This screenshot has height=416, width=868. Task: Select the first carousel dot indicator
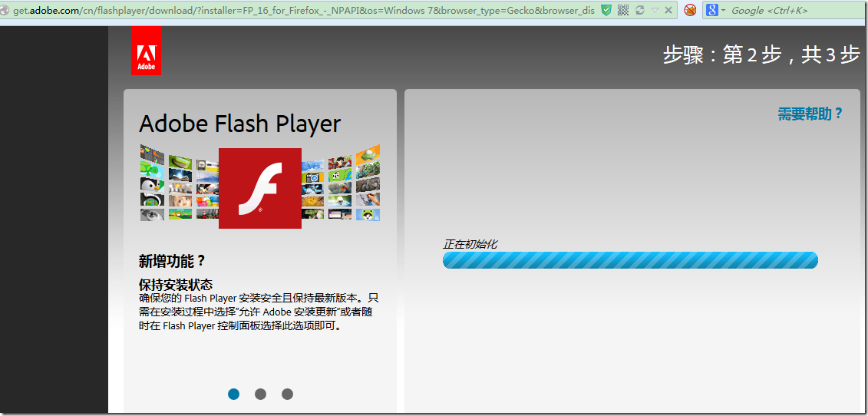(x=233, y=394)
